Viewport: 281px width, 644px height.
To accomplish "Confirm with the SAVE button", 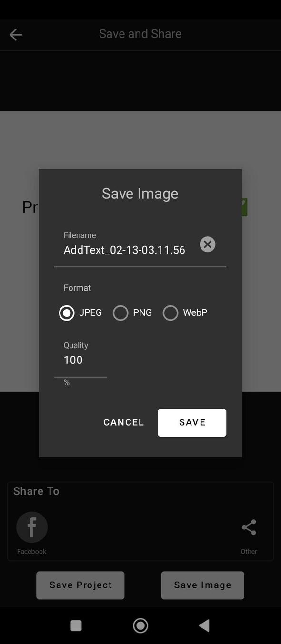I will pos(191,422).
